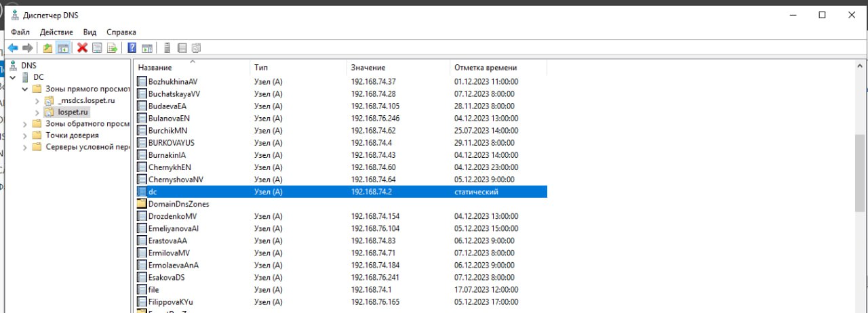Toggle the show/hide console tree icon

click(63, 48)
